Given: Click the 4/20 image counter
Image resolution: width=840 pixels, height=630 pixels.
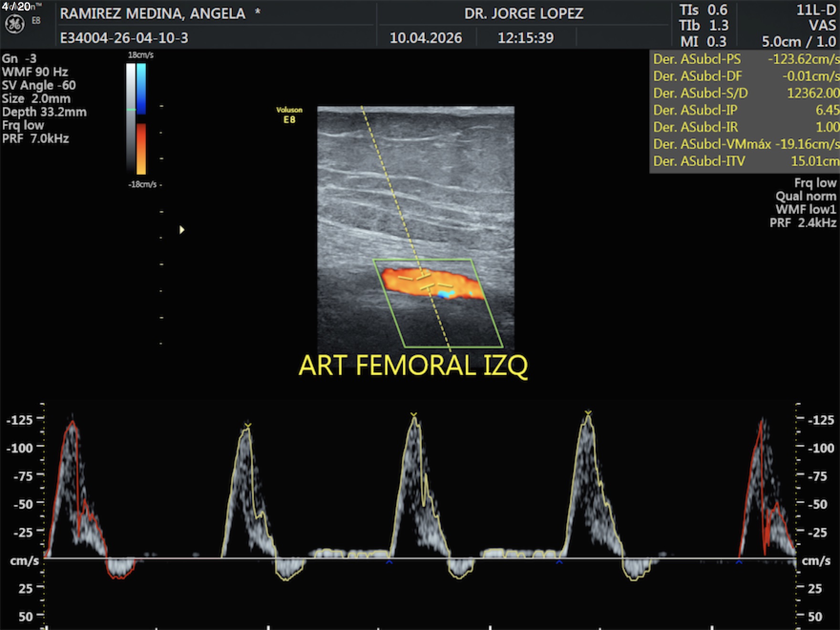Looking at the screenshot, I should click(x=16, y=7).
